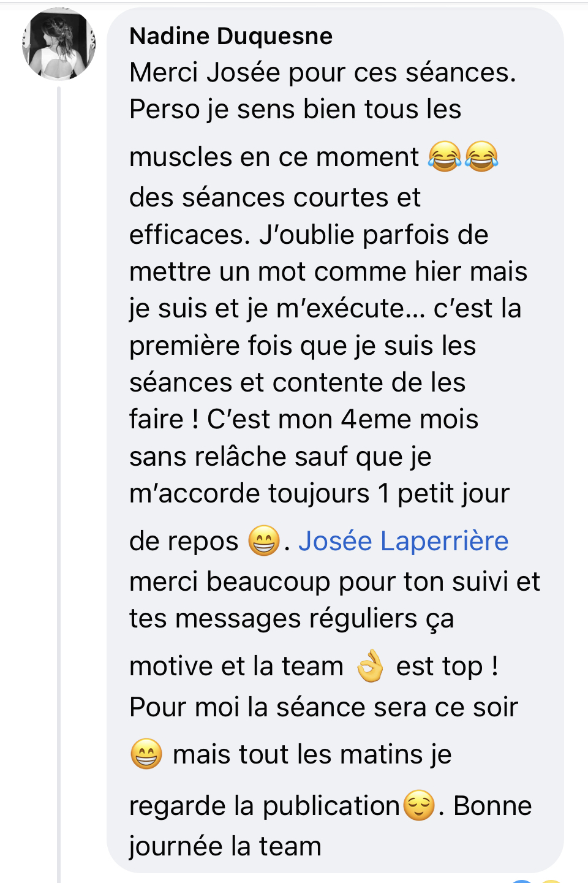Click the line 'tes messages réguliers ça'
This screenshot has height=883, width=588.
click(x=292, y=618)
